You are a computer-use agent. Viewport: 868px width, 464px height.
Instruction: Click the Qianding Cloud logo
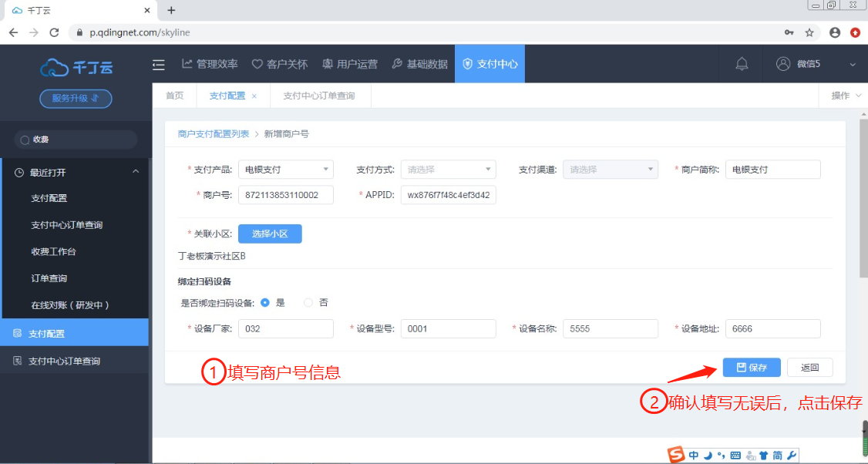click(x=76, y=68)
